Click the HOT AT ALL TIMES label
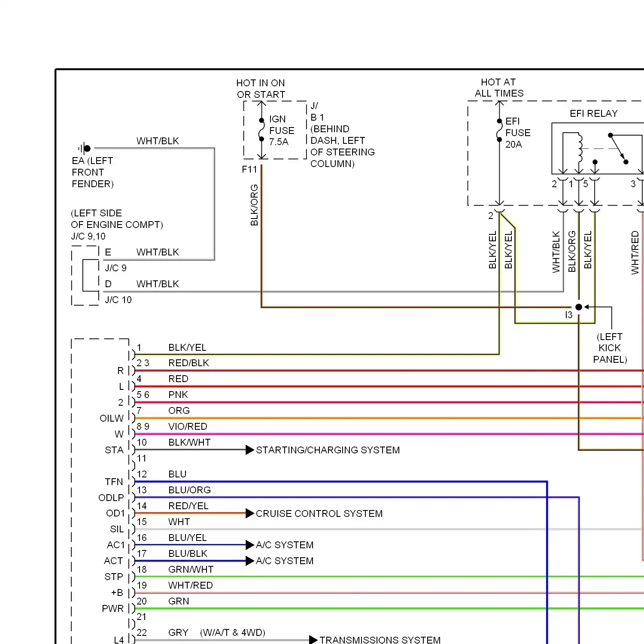This screenshot has height=644, width=644. pyautogui.click(x=499, y=88)
